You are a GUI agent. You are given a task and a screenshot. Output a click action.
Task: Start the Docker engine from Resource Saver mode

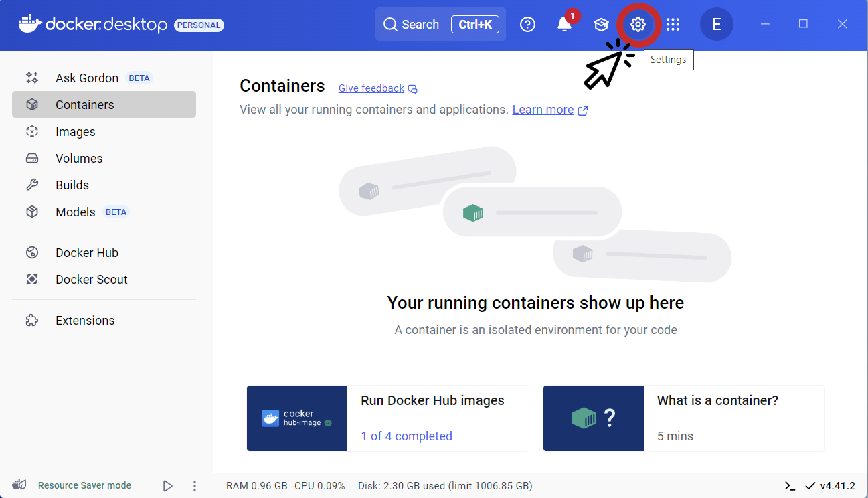pyautogui.click(x=167, y=485)
